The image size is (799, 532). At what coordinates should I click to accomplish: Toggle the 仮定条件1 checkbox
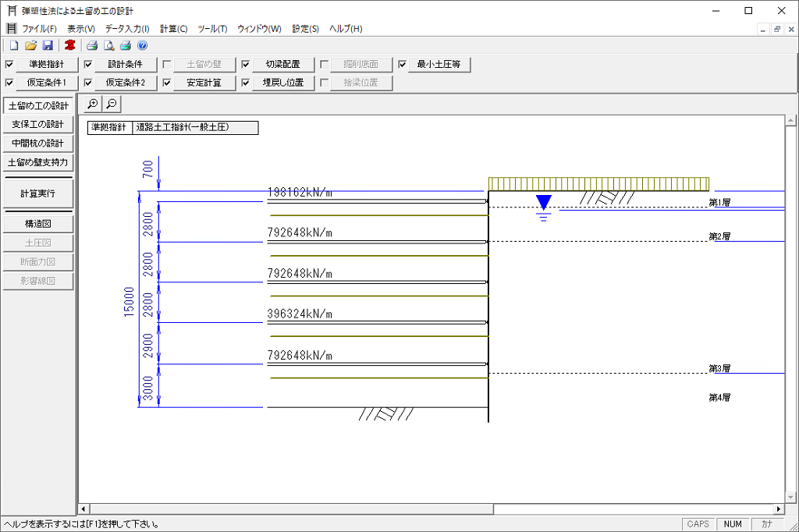point(9,83)
